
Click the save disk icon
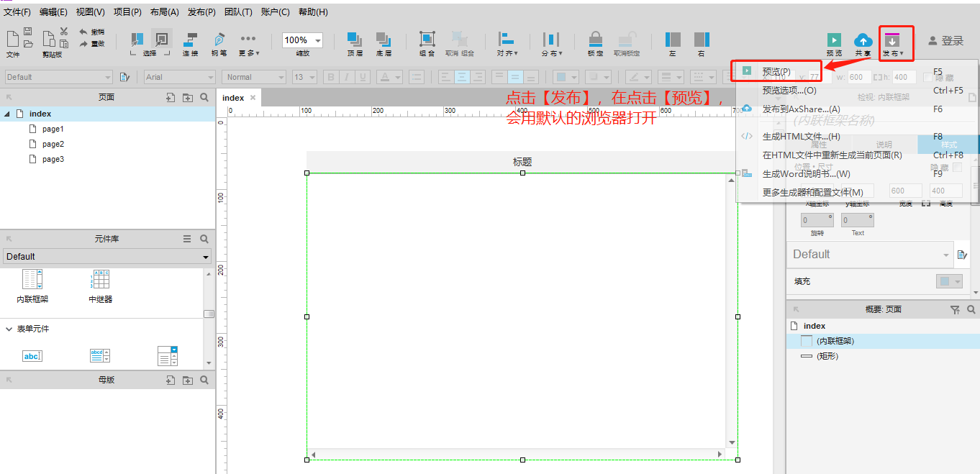tap(27, 32)
